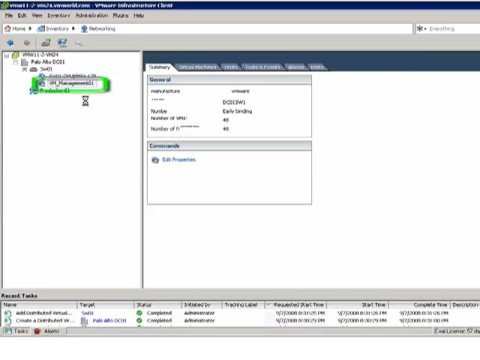Select the VM_Management01 port group

click(x=71, y=83)
